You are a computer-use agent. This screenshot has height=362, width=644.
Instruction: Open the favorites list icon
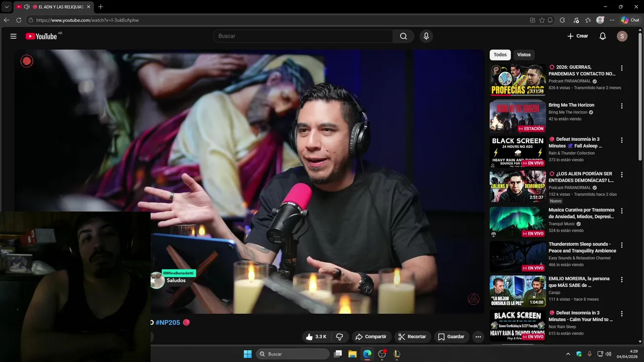[588, 20]
